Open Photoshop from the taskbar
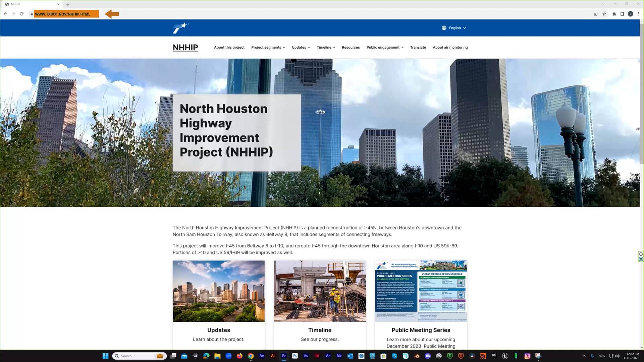The image size is (644, 362). coord(295,356)
